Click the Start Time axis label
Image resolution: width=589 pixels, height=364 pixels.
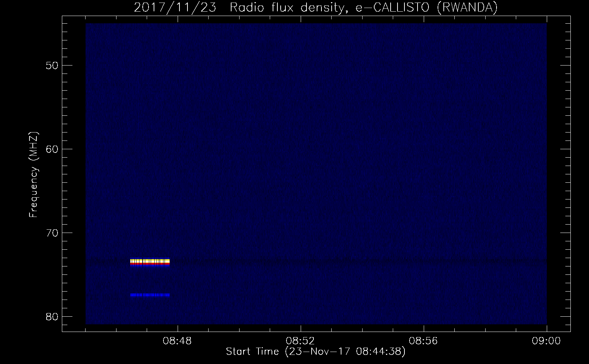[316, 352]
